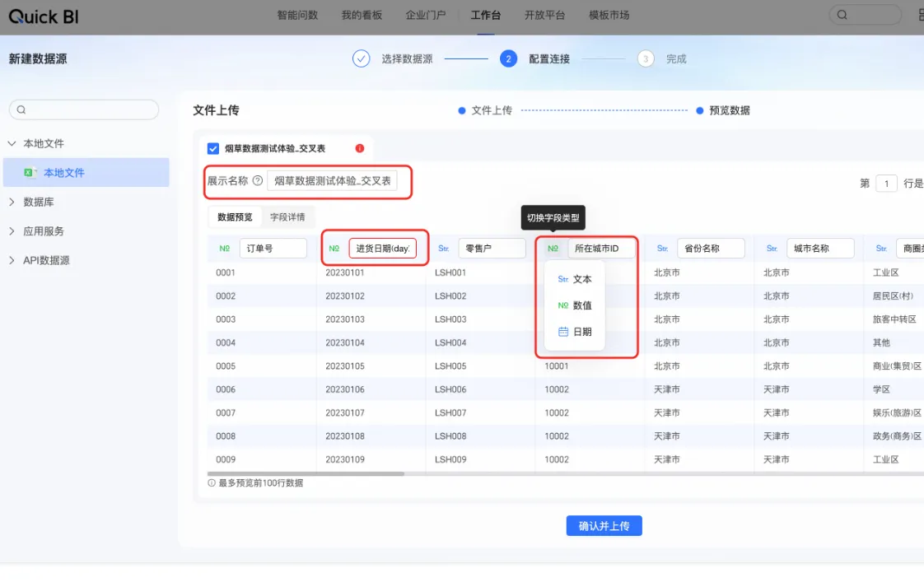Choose 文本 in field type dropdown
The image size is (924, 582).
(575, 279)
